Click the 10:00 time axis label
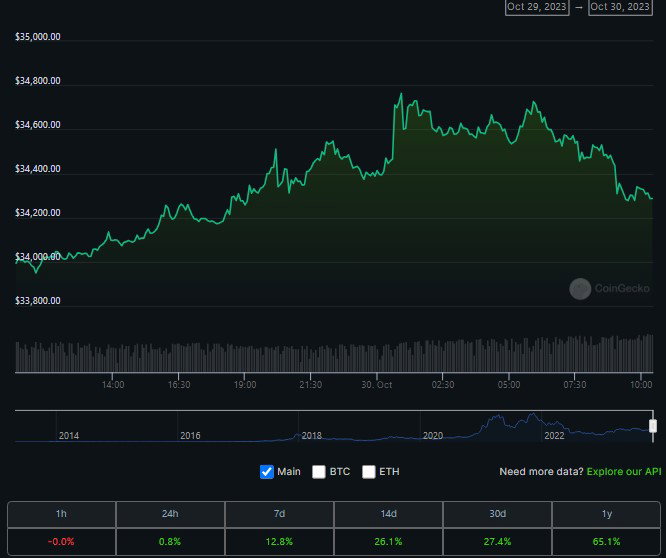666x558 pixels. coord(641,385)
